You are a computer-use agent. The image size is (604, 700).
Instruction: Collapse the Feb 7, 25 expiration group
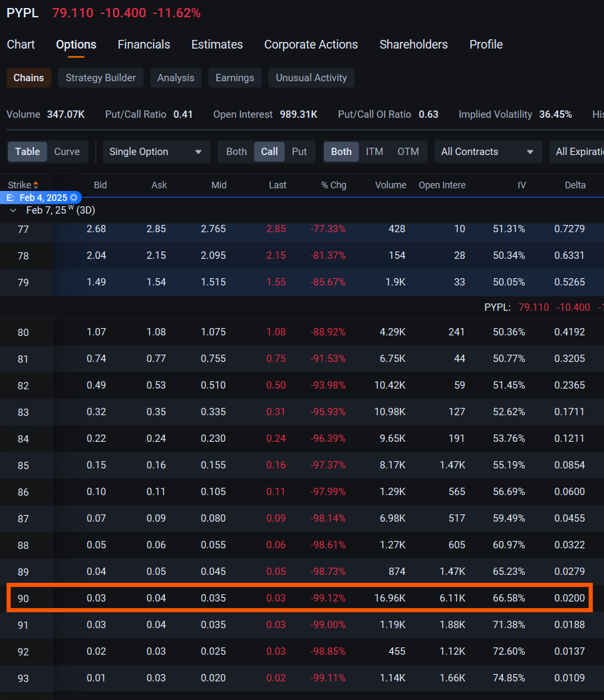coord(13,210)
